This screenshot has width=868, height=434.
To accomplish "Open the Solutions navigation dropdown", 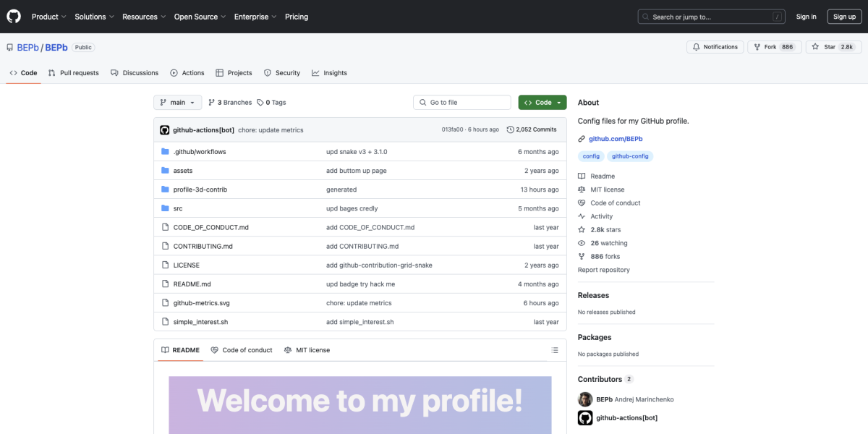I will click(94, 17).
